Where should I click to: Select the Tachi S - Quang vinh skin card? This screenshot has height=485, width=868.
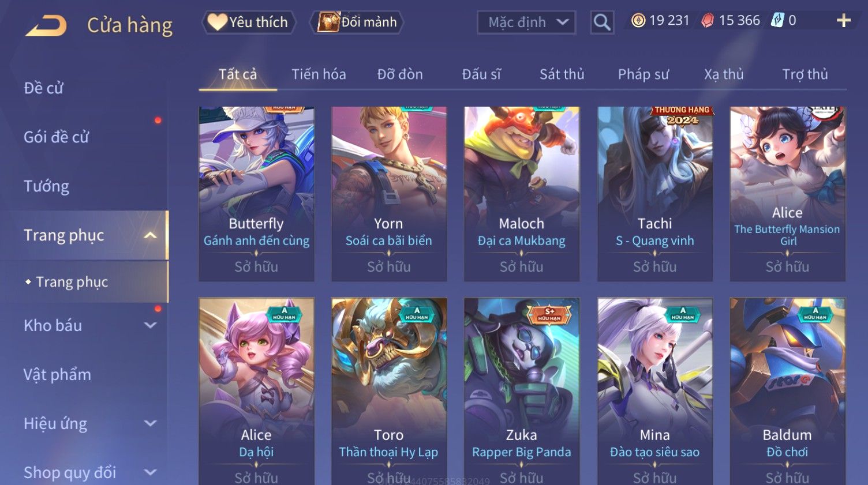pyautogui.click(x=655, y=194)
